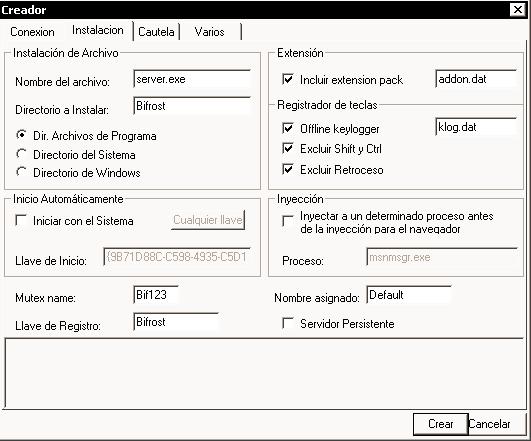Click the Mutex name label

(x=45, y=298)
